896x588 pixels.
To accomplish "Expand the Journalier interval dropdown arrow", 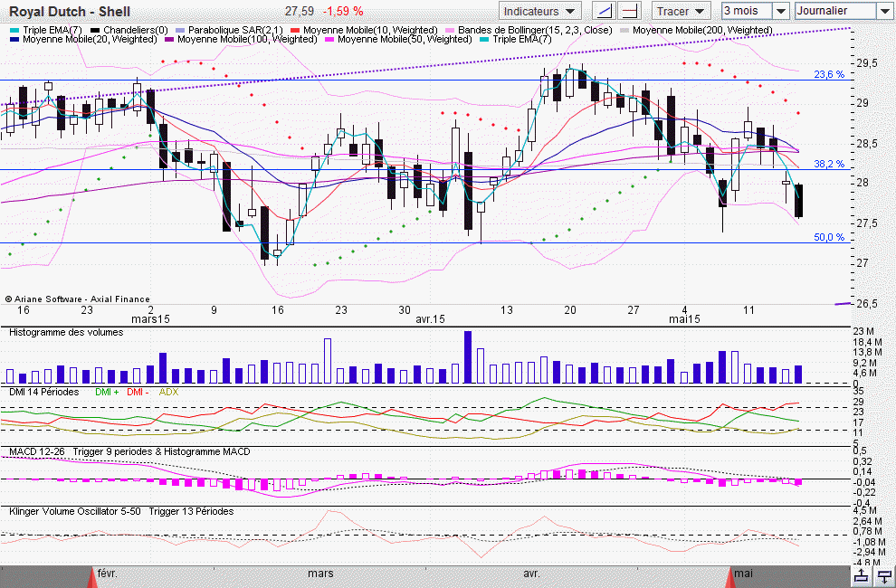I will pyautogui.click(x=884, y=11).
